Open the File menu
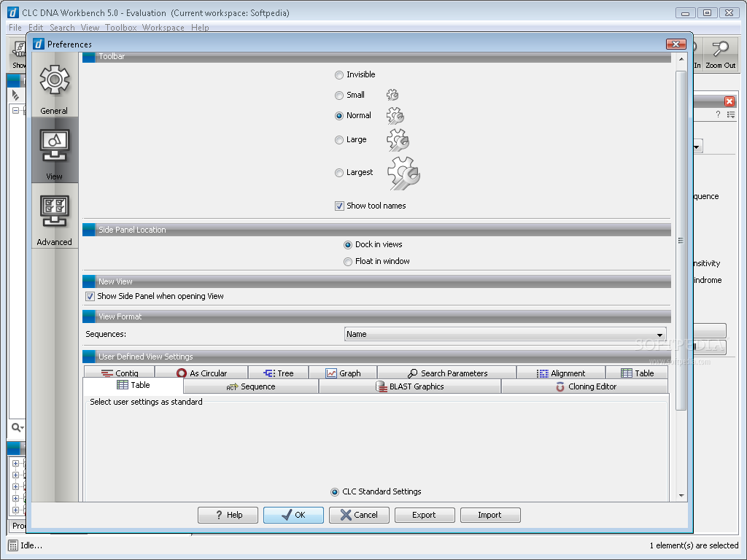Image resolution: width=747 pixels, height=560 pixels. (x=15, y=28)
